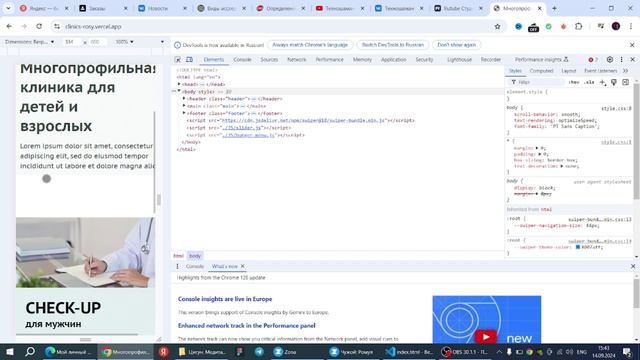
Task: Reload the page
Action: click(x=39, y=27)
